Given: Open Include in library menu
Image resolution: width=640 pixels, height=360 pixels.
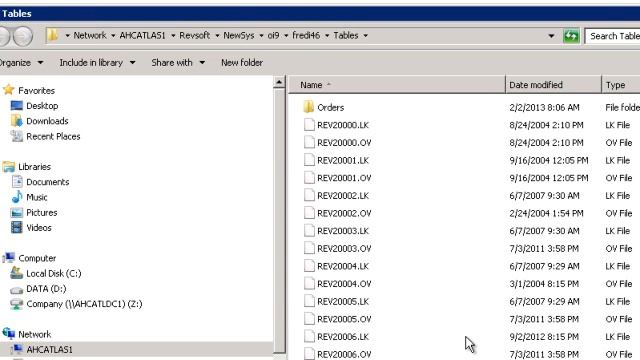Looking at the screenshot, I should coord(97,63).
